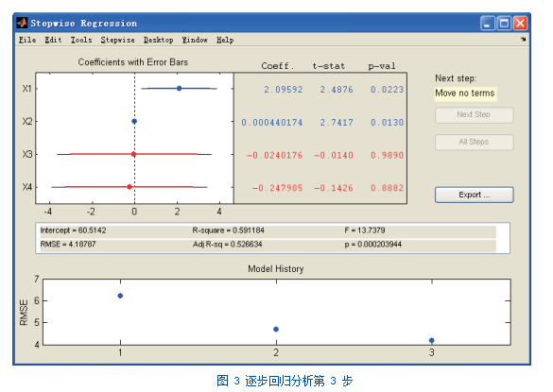The height and width of the screenshot is (392, 553).
Task: Open the Help menu
Action: pos(225,40)
